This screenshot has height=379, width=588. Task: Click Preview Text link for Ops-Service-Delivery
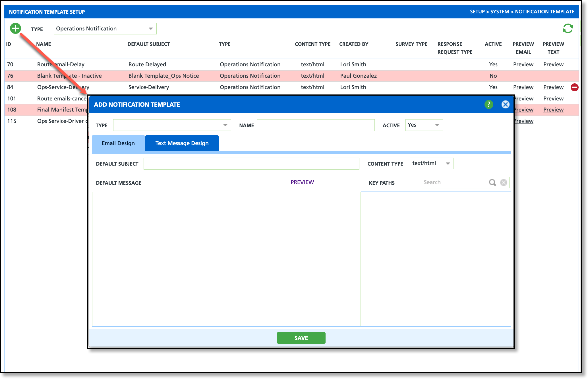click(553, 87)
